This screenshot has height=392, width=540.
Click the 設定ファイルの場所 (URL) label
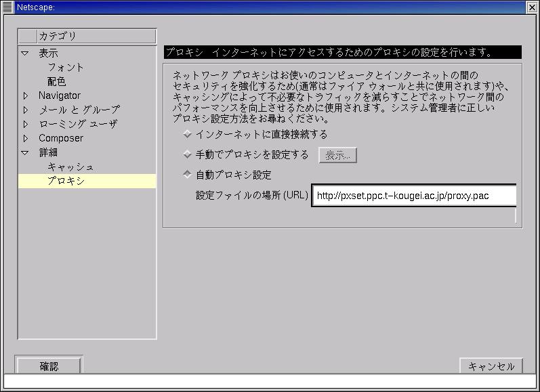252,195
